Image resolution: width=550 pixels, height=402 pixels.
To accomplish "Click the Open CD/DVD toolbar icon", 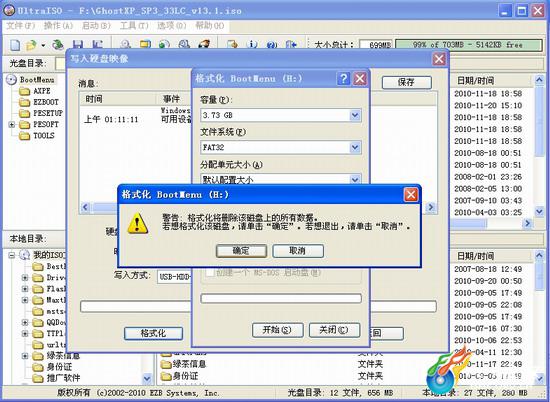I will 58,45.
